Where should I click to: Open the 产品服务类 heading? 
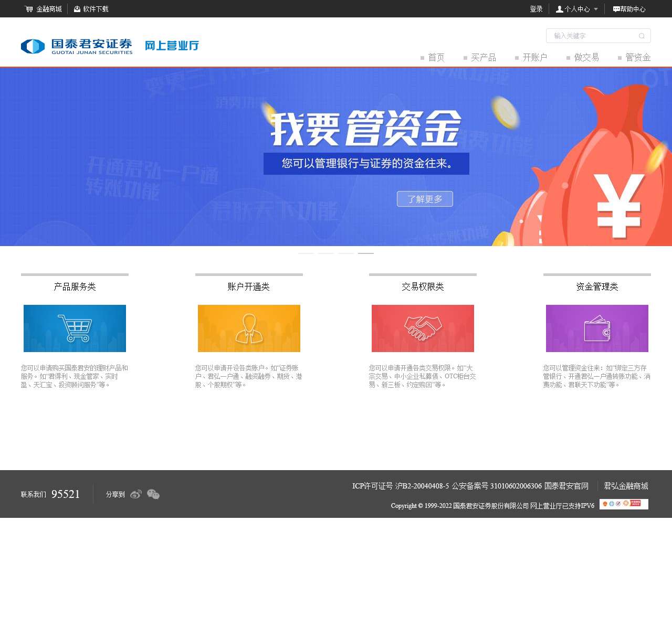tap(75, 286)
